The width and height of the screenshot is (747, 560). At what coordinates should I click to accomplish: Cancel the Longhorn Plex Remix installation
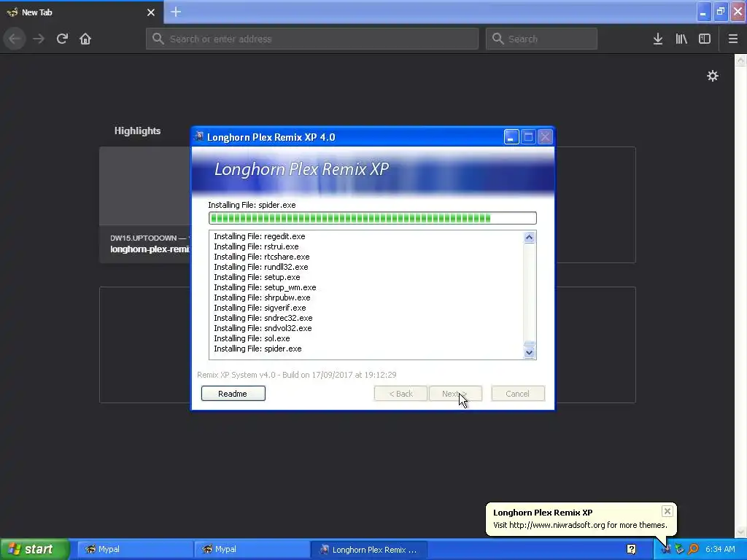(518, 393)
